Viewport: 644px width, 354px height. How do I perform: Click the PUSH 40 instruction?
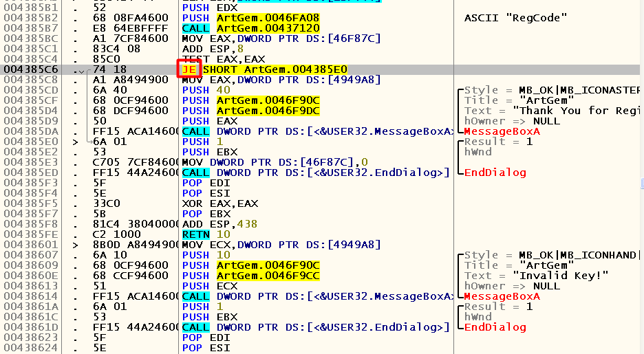pos(206,90)
